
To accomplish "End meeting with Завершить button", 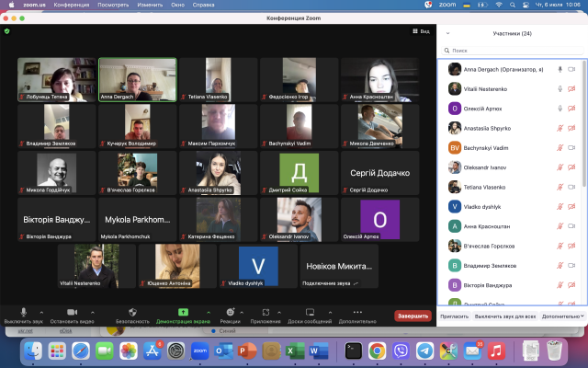I will (x=413, y=316).
